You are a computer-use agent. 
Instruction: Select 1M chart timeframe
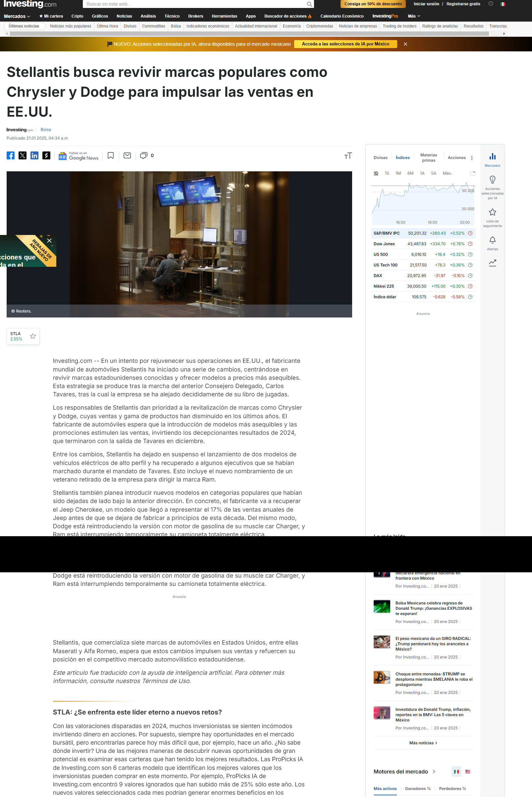(398, 173)
